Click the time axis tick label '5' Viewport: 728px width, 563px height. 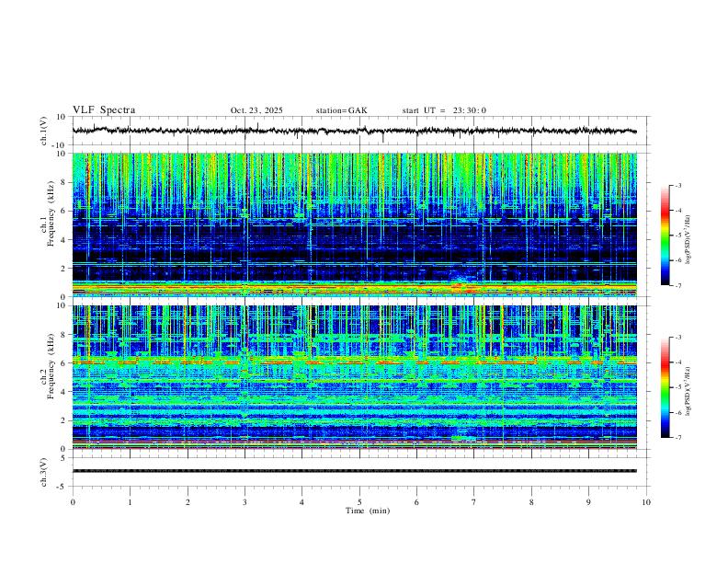[359, 502]
